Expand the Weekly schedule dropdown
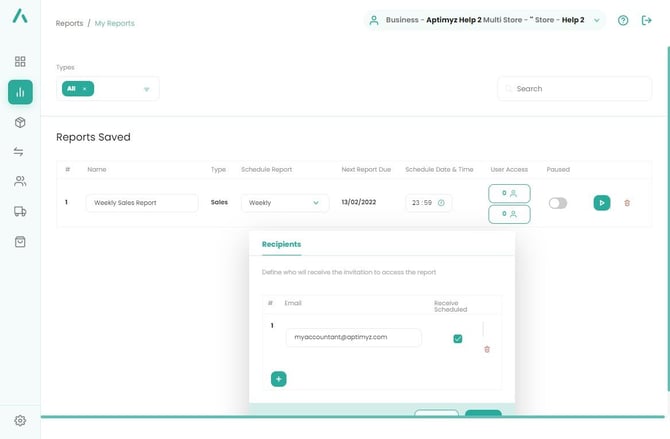Viewport: 670px width, 439px height. pos(285,203)
